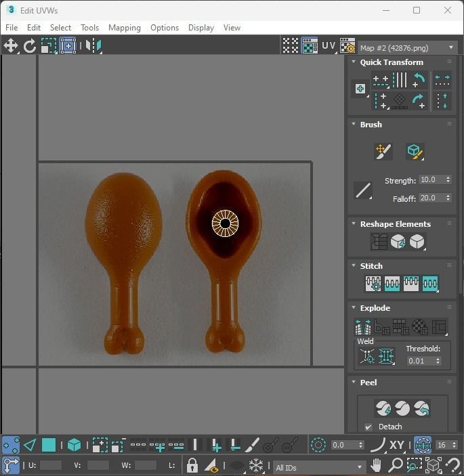Screen dimensions: 464x476
Task: Open the Map #2 (42876.png) dropdown
Action: click(407, 48)
